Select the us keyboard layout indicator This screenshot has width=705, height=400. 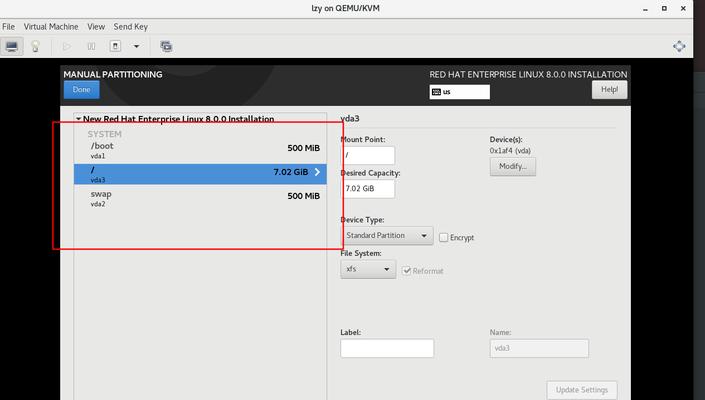pyautogui.click(x=460, y=92)
